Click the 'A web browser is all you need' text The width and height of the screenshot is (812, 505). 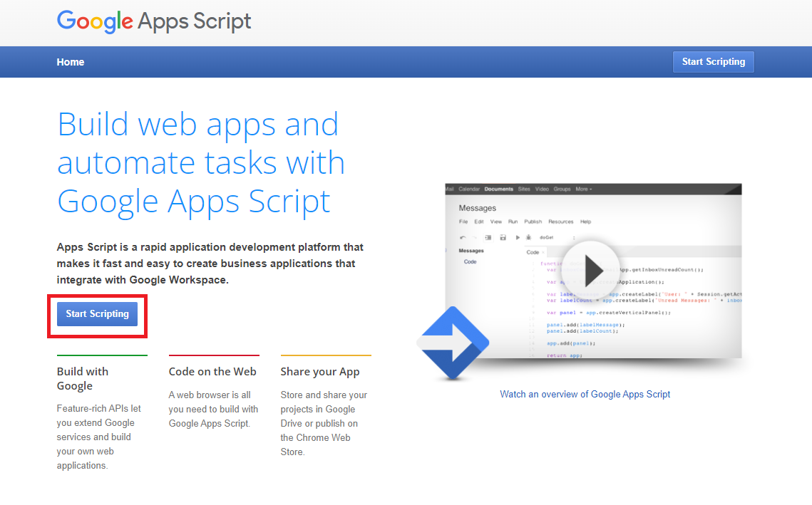click(213, 410)
